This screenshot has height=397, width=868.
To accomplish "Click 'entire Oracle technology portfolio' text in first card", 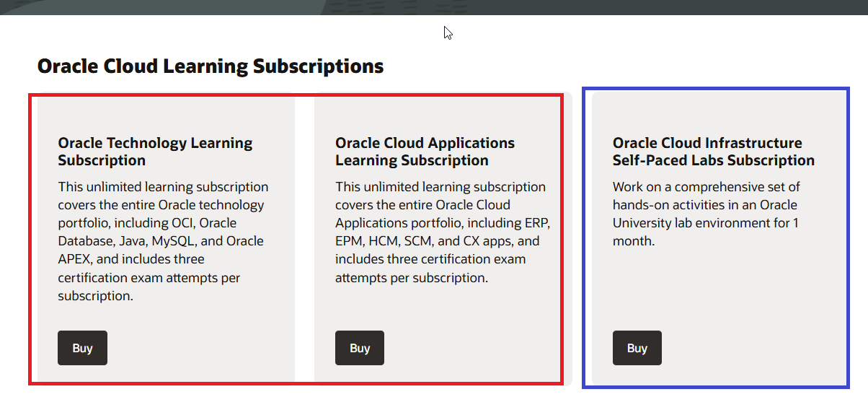I will pos(161,205).
